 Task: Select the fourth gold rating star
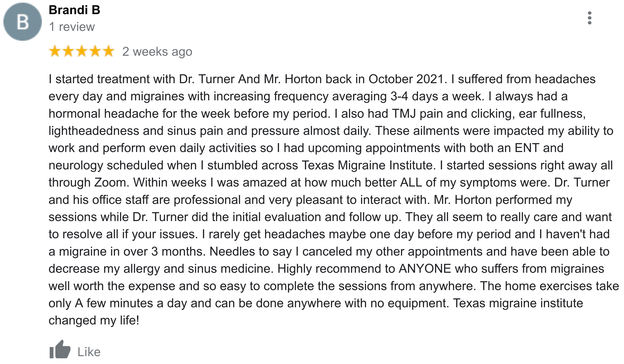95,51
